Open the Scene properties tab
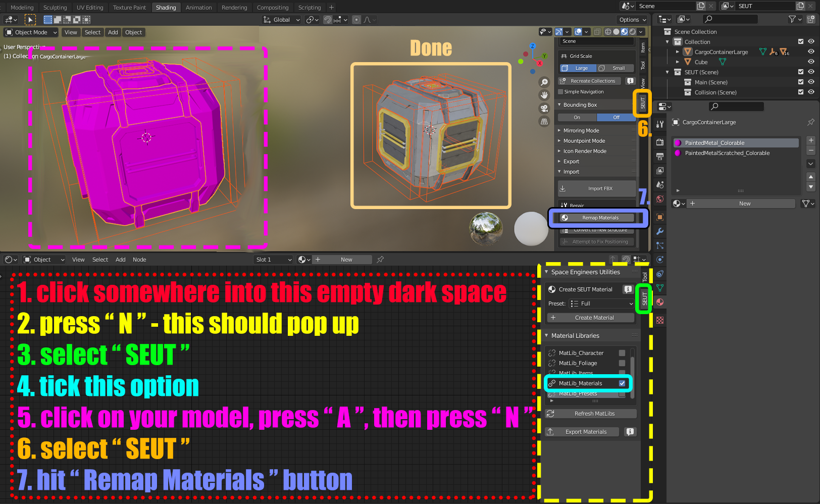This screenshot has width=820, height=504. [x=660, y=185]
